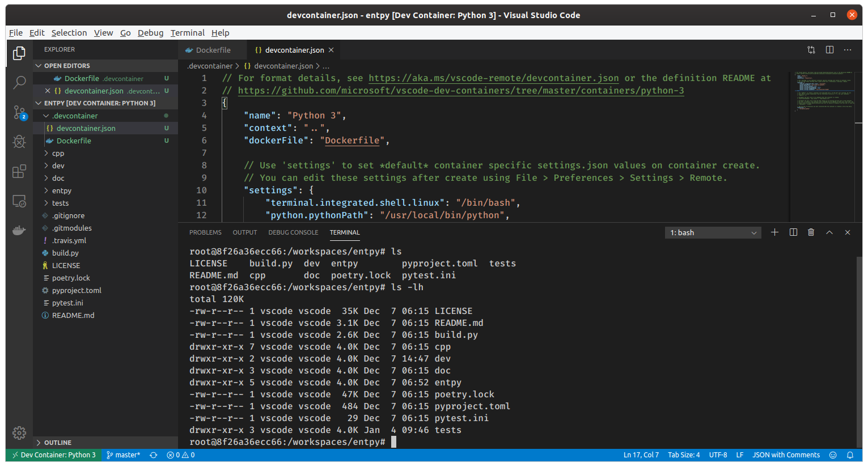The height and width of the screenshot is (467, 868).
Task: Open poetry.lock in the explorer
Action: [105, 278]
